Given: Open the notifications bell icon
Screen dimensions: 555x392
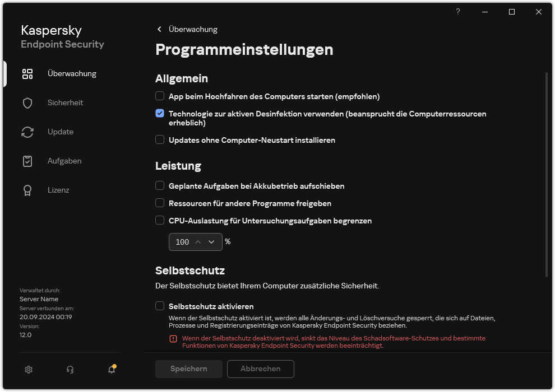Looking at the screenshot, I should tap(111, 370).
